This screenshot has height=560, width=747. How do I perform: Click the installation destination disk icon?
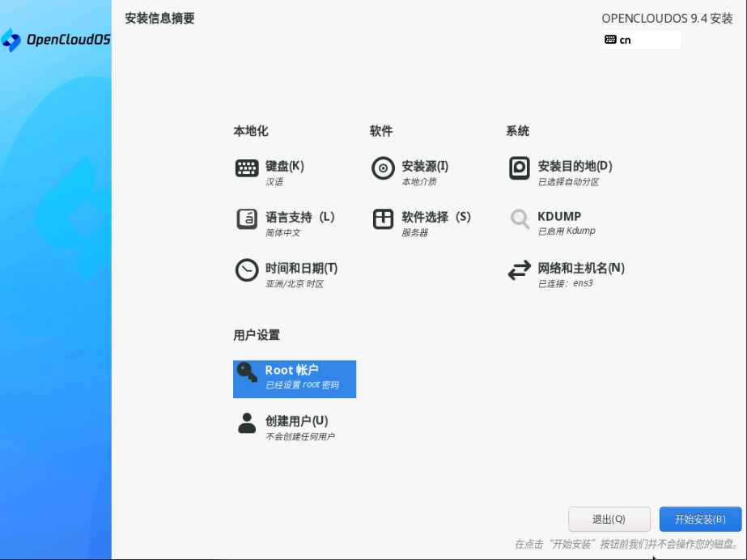[x=520, y=168]
